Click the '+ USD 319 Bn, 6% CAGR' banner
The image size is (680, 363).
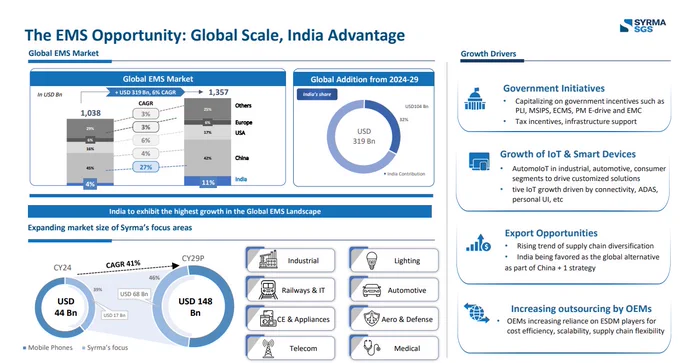point(146,92)
